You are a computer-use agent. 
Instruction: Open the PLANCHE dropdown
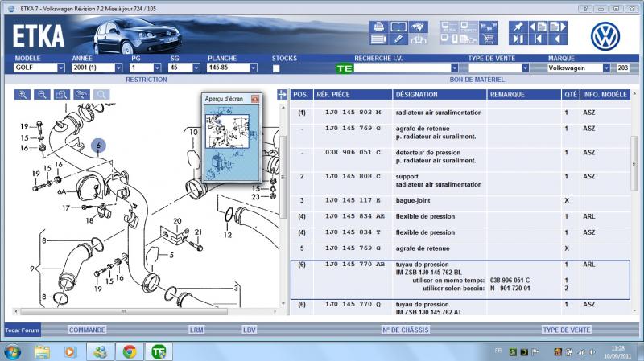coord(254,68)
